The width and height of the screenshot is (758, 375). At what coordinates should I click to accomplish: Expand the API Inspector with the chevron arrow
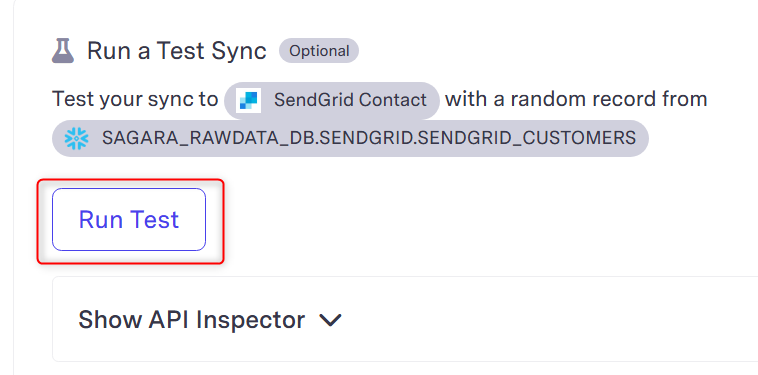(x=331, y=320)
